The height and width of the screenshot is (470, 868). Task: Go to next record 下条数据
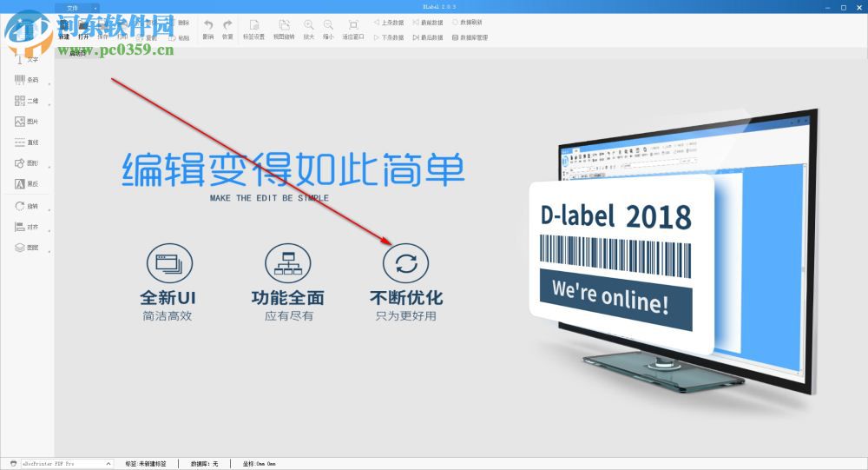[389, 37]
